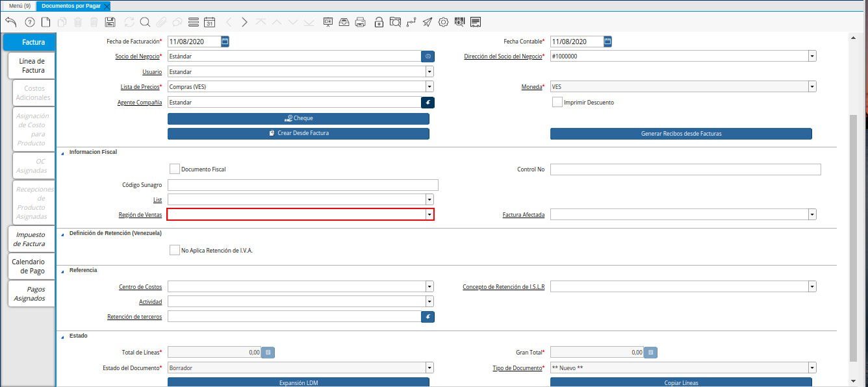Click the paper plane request icon
Image resolution: width=868 pixels, height=387 pixels.
427,22
